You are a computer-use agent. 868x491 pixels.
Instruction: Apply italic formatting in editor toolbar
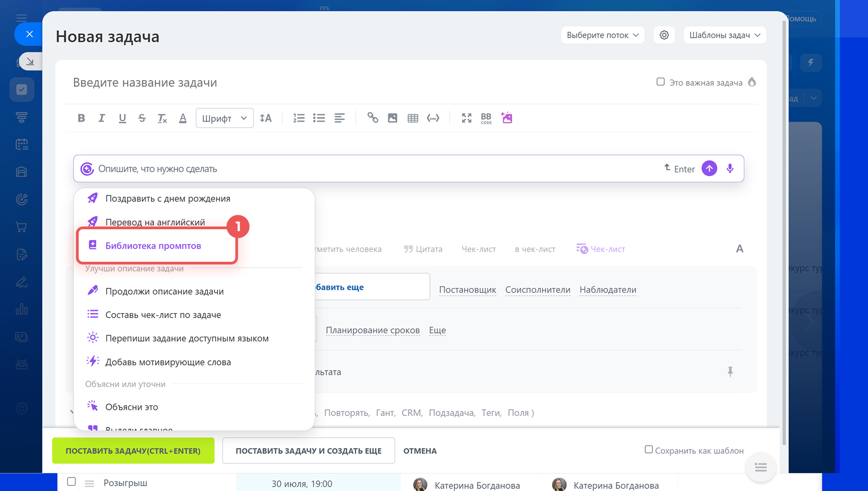[x=102, y=118]
